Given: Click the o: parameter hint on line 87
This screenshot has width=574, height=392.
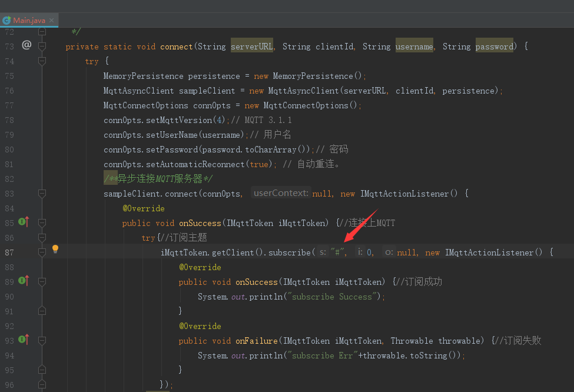Looking at the screenshot, I should [x=389, y=252].
